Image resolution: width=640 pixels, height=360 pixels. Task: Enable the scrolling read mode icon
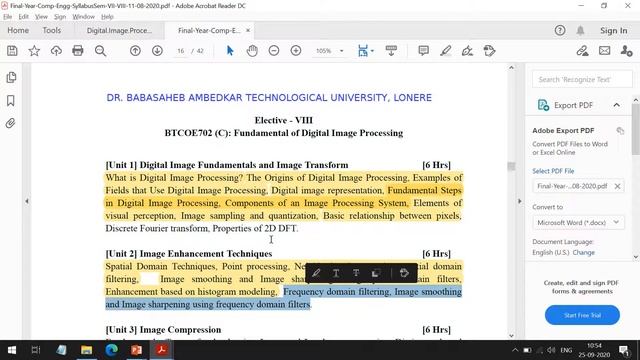tap(391, 51)
